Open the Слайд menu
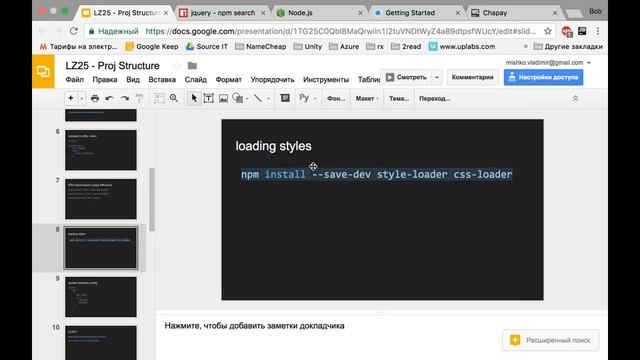 [x=196, y=80]
